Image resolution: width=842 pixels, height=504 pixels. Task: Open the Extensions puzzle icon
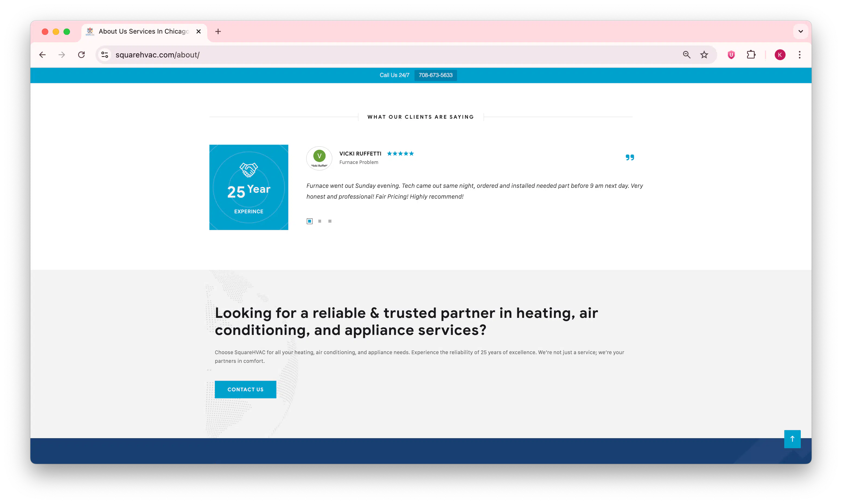click(751, 55)
